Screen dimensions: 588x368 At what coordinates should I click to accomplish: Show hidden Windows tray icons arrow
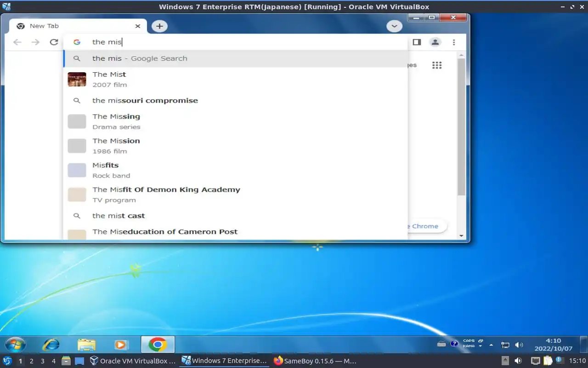[492, 345]
